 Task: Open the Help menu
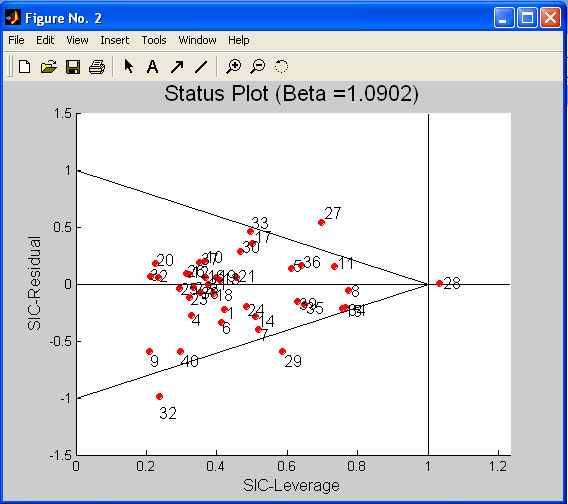[x=239, y=40]
